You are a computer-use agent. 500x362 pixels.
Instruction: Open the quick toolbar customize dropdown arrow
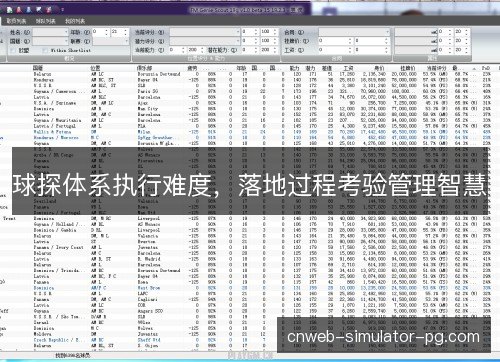(x=63, y=10)
